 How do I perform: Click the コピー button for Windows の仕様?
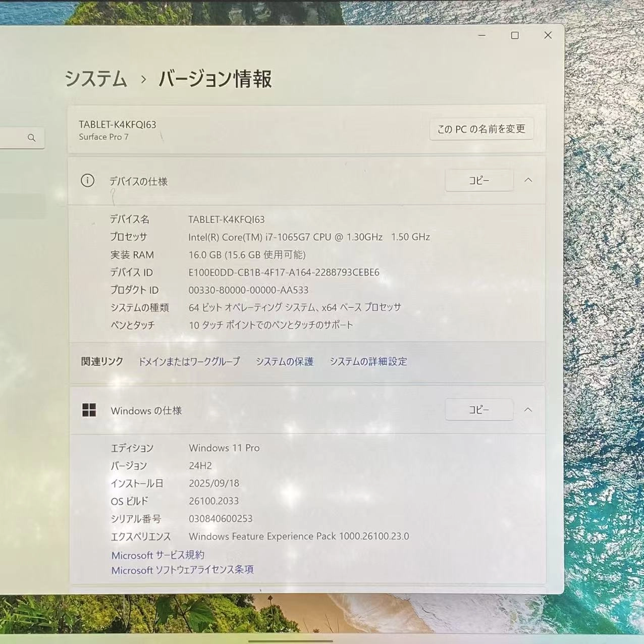click(x=478, y=409)
